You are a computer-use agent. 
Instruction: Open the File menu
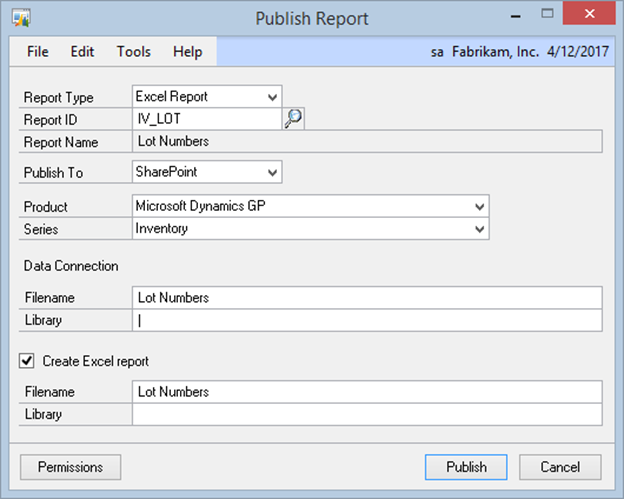(x=38, y=52)
